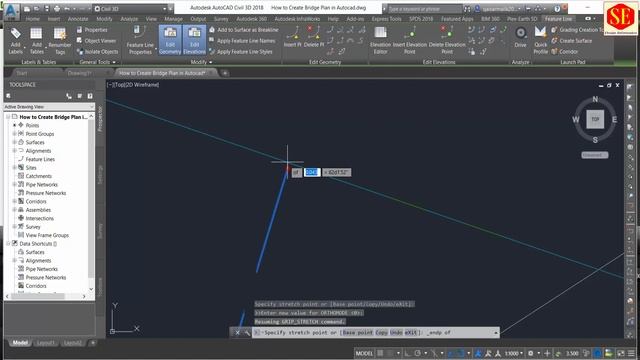Open the 1:1000 annotation scale dropdown
The width and height of the screenshot is (640, 360).
click(514, 353)
